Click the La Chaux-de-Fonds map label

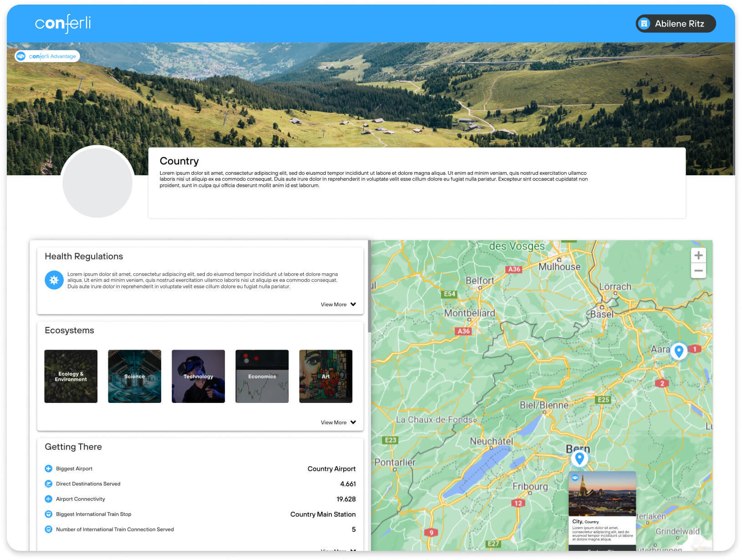[435, 420]
